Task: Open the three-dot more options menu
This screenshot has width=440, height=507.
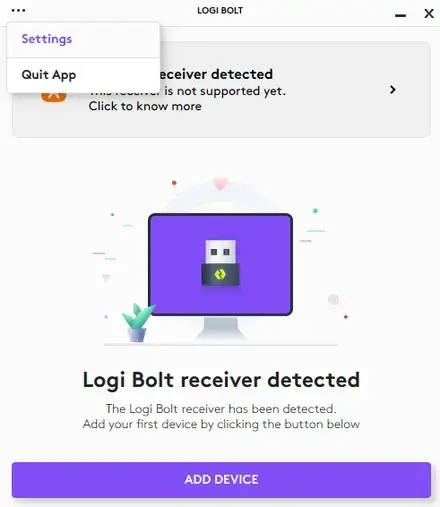Action: pos(18,10)
